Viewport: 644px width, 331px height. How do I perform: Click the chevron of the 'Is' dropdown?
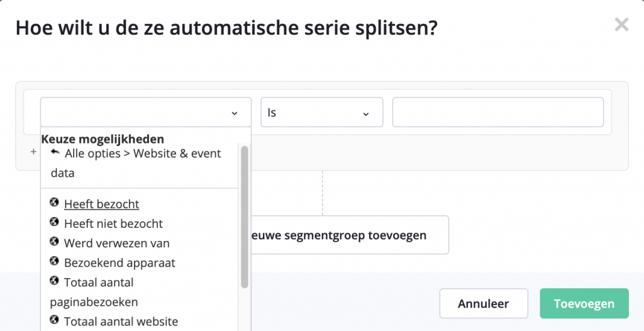pyautogui.click(x=366, y=113)
